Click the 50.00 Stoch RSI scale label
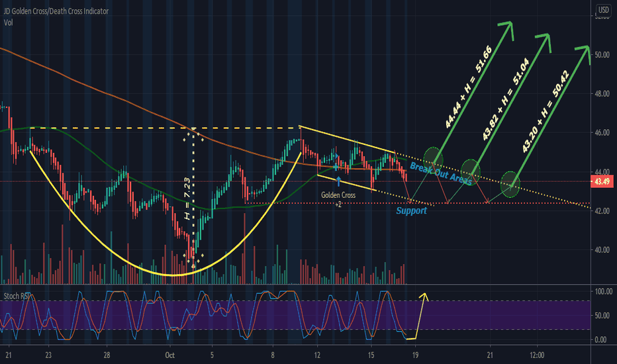Image resolution: width=617 pixels, height=364 pixels. 602,316
